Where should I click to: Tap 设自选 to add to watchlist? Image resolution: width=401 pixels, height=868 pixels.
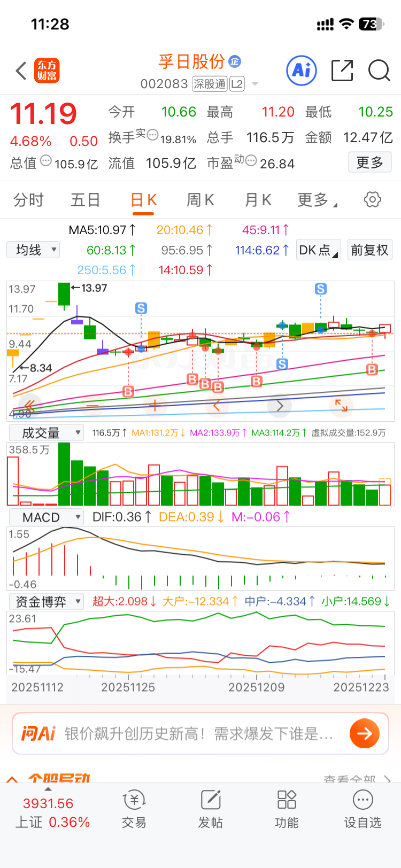pyautogui.click(x=363, y=810)
